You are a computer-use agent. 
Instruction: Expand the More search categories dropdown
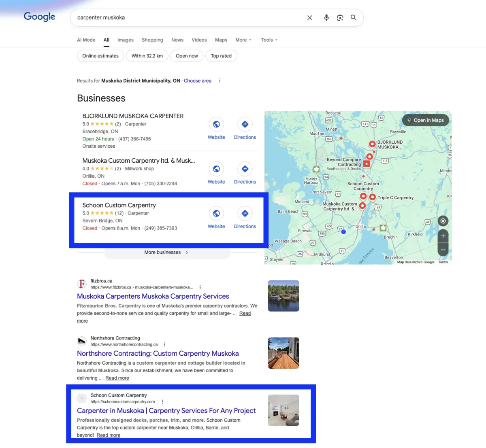pos(243,40)
